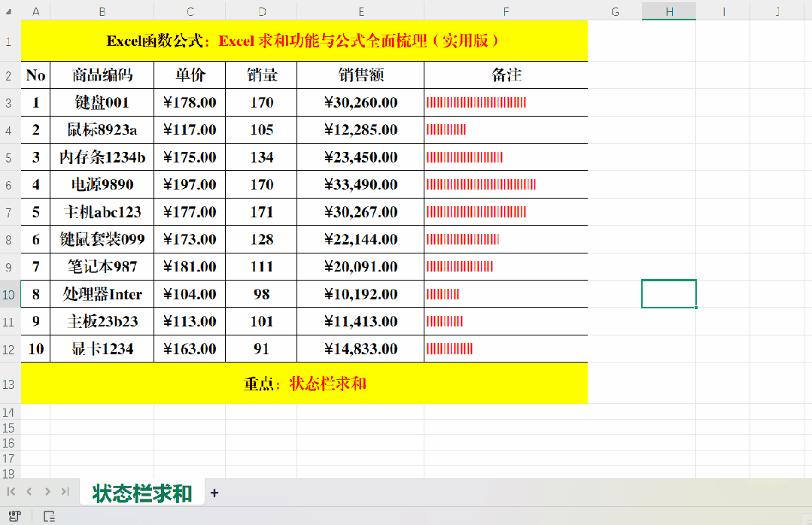Select row 16 header
Viewport: 812px width, 525px height.
coord(8,443)
